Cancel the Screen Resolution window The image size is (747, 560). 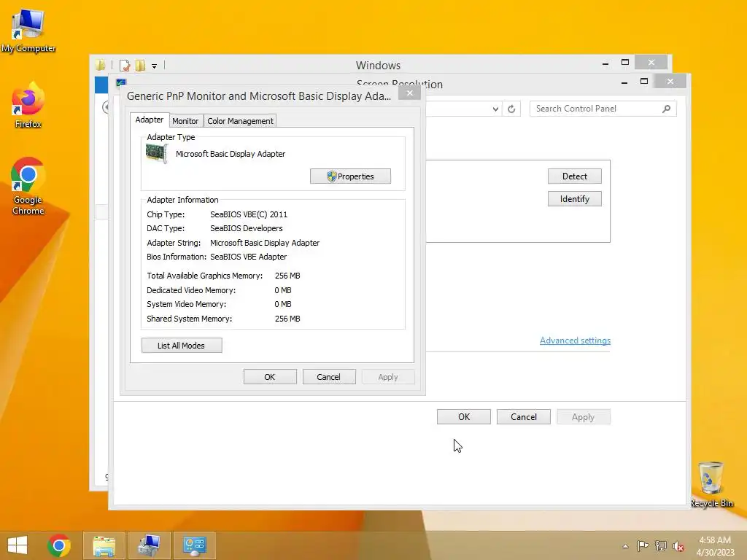[524, 416]
